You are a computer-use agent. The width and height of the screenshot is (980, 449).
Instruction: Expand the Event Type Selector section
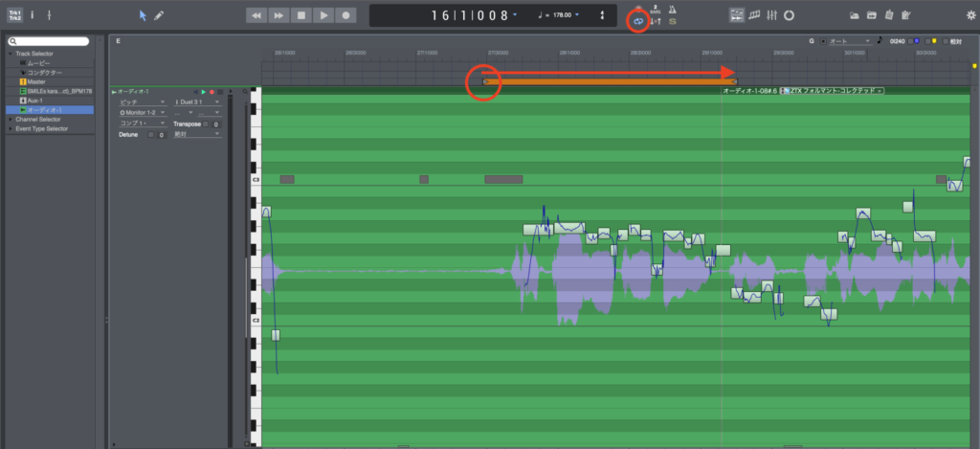(x=10, y=128)
